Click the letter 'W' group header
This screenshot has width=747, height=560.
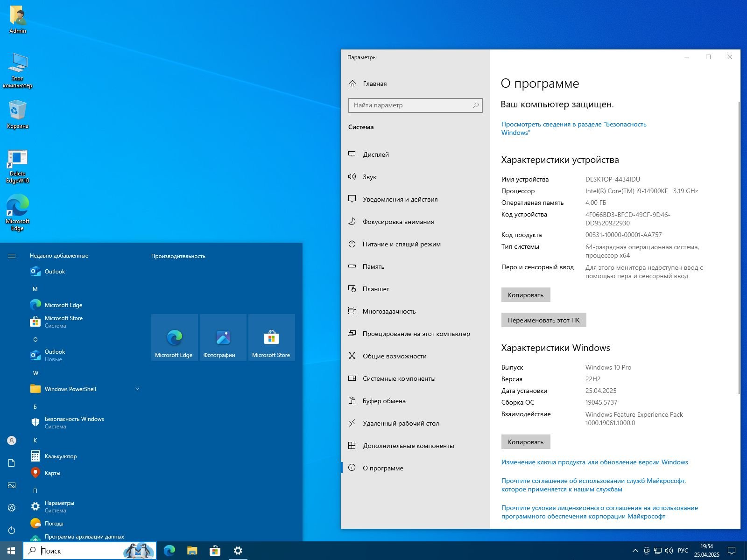point(35,373)
